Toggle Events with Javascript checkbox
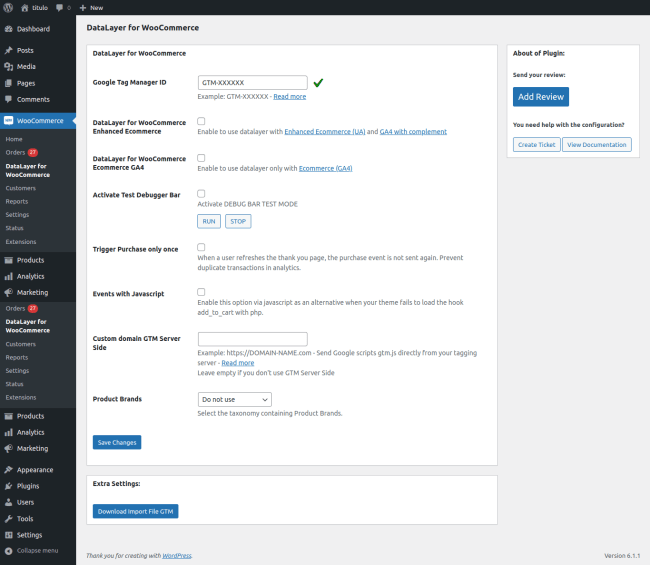Screen dimensions: 650x565 click(x=201, y=292)
